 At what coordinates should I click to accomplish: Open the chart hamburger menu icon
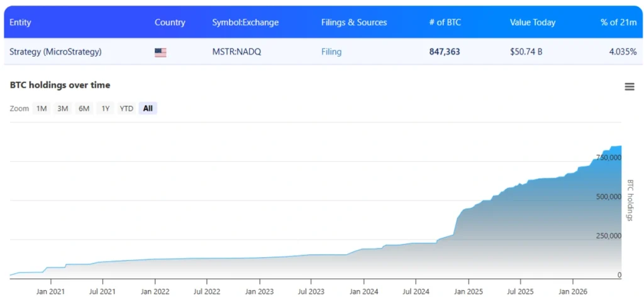click(x=629, y=87)
